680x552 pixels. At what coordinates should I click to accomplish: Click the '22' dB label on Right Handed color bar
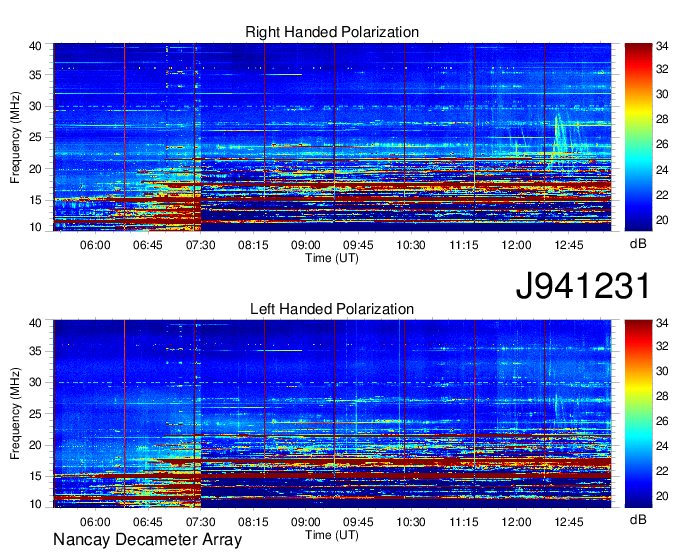click(662, 195)
